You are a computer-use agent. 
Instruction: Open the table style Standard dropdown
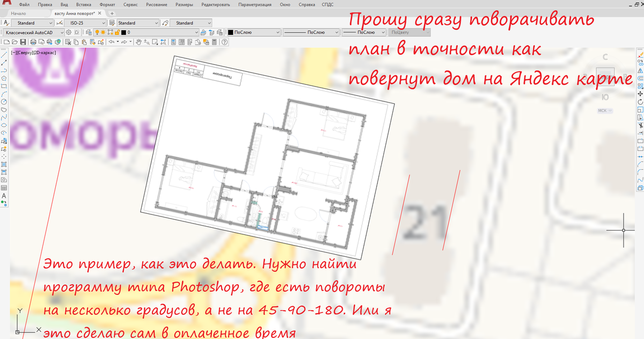point(138,23)
